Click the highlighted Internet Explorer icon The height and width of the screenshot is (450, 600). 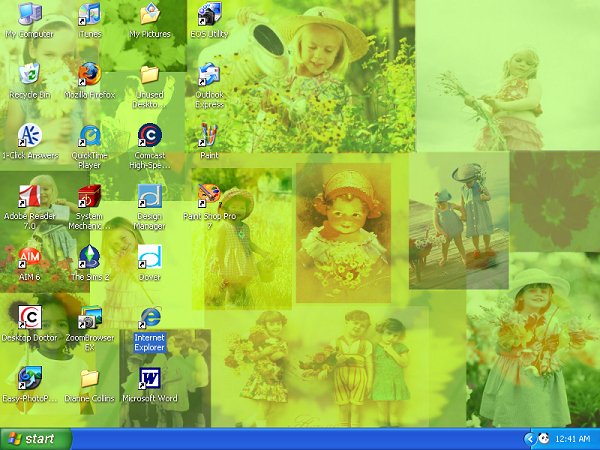click(149, 318)
